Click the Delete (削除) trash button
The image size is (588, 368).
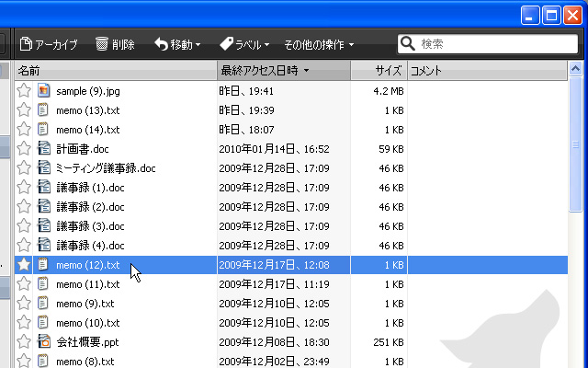[115, 44]
